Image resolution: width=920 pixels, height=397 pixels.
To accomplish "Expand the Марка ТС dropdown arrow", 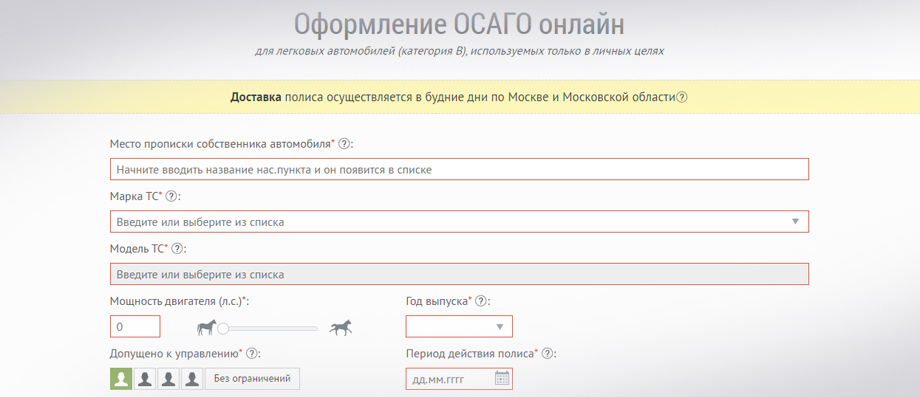I will tap(796, 222).
